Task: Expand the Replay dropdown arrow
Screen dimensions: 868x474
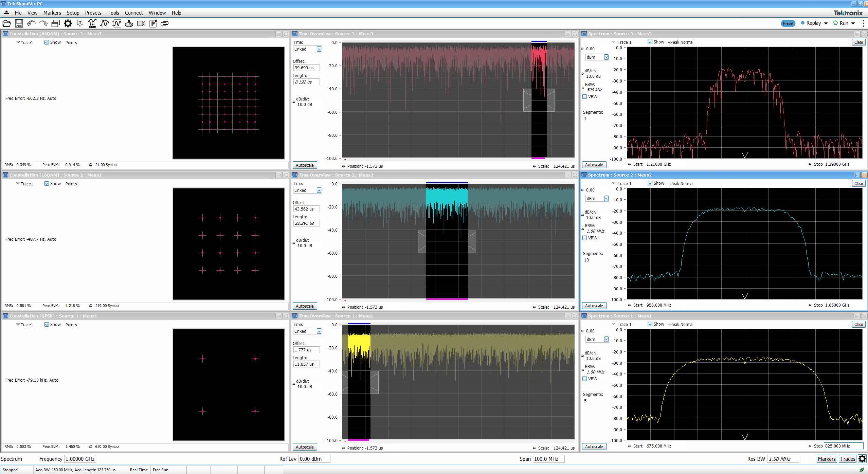Action: tap(826, 23)
